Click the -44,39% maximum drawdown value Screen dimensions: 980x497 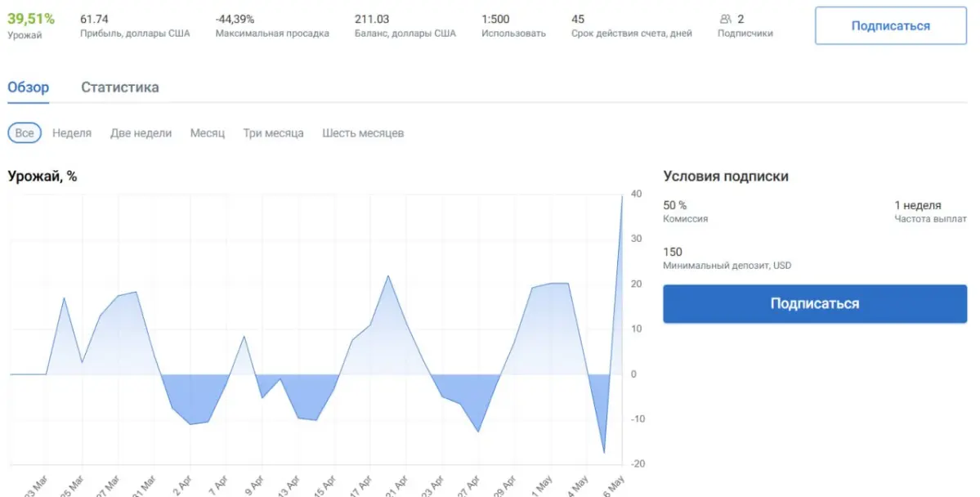[235, 20]
